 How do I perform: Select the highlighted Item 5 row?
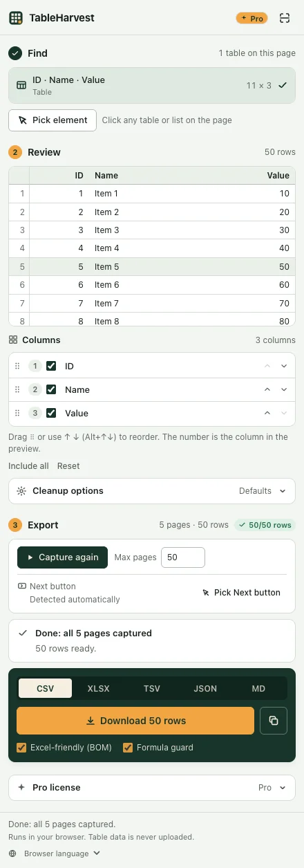click(152, 267)
